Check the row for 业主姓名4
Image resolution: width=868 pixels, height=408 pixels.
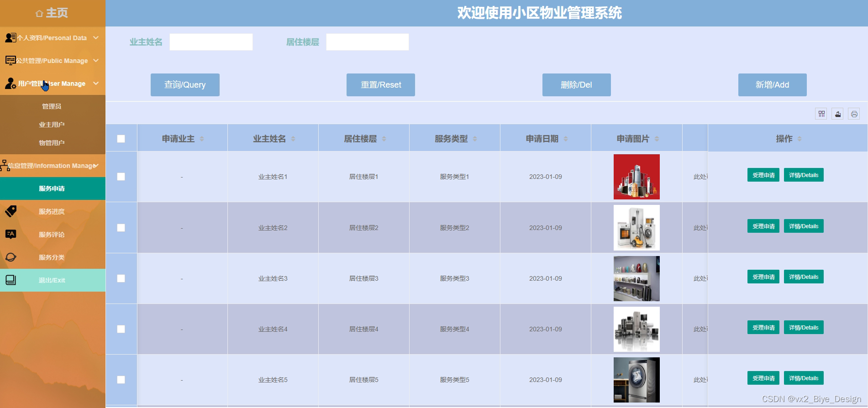(121, 329)
